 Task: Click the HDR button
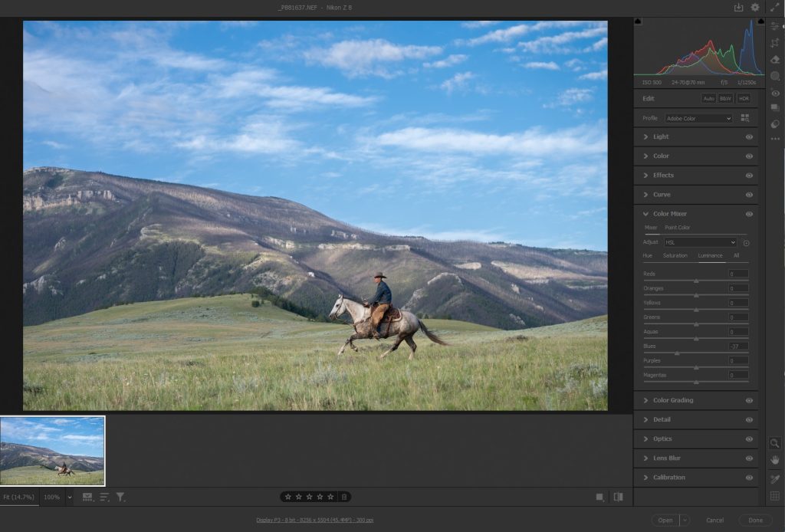tap(744, 99)
